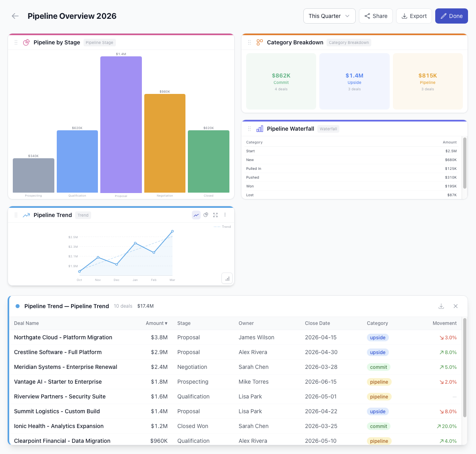Click the Pipeline Waterfall bar-chart icon
Viewport: 476px width, 454px height.
[259, 129]
